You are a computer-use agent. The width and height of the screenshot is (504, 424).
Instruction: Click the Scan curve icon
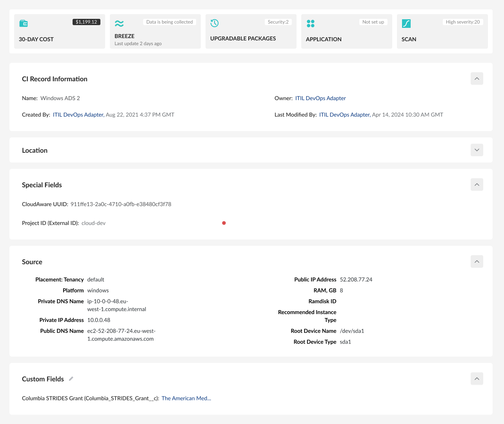point(406,24)
